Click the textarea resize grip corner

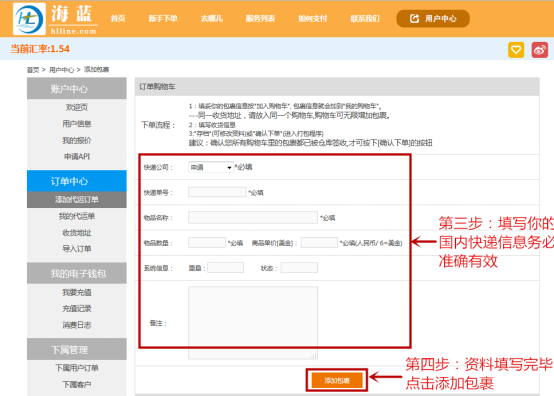[314, 356]
